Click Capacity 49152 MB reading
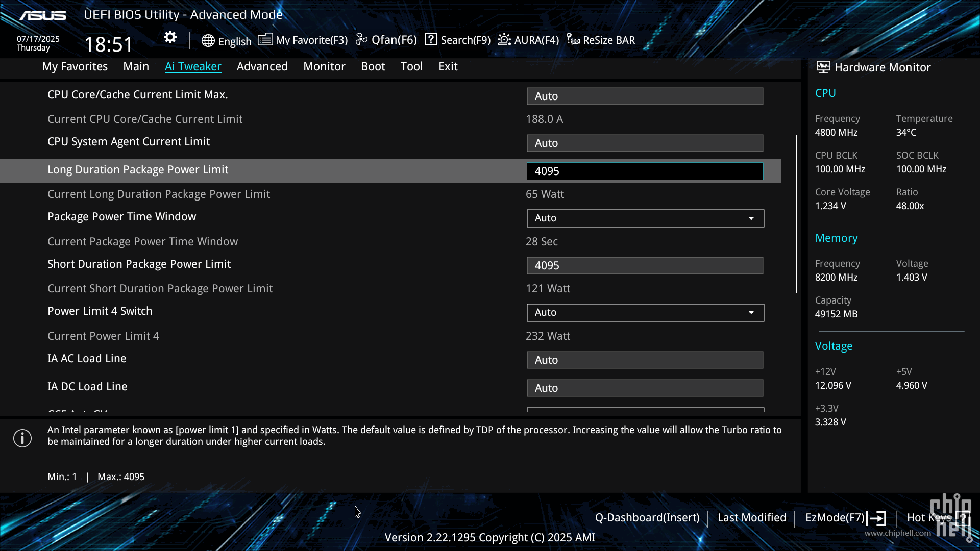Viewport: 980px width, 551px height. point(836,314)
